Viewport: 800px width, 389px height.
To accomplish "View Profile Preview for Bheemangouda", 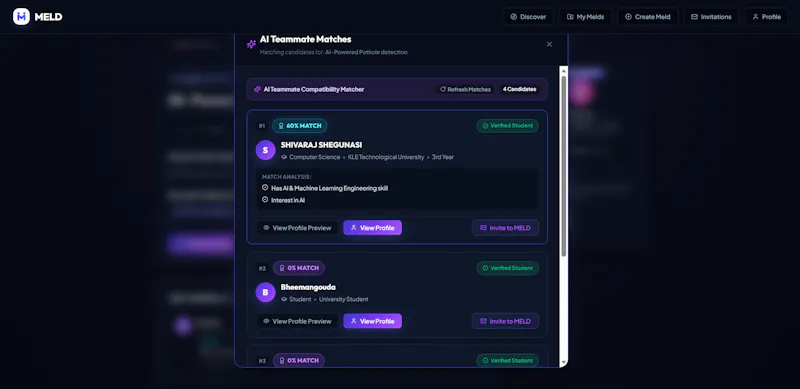I will [x=297, y=321].
